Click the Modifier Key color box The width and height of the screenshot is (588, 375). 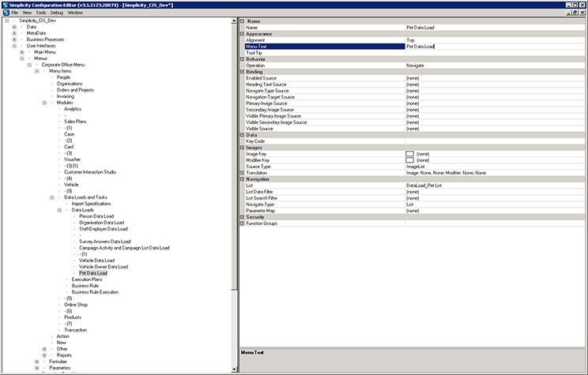410,160
